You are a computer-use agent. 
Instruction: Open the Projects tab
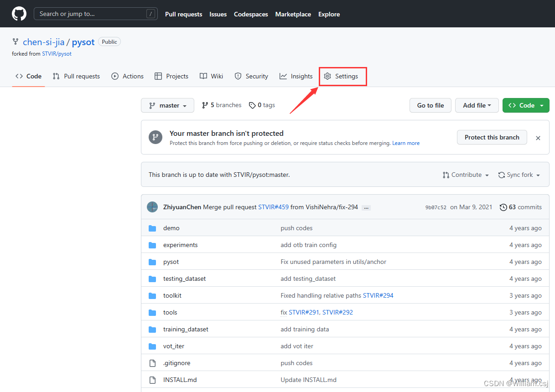pos(171,76)
